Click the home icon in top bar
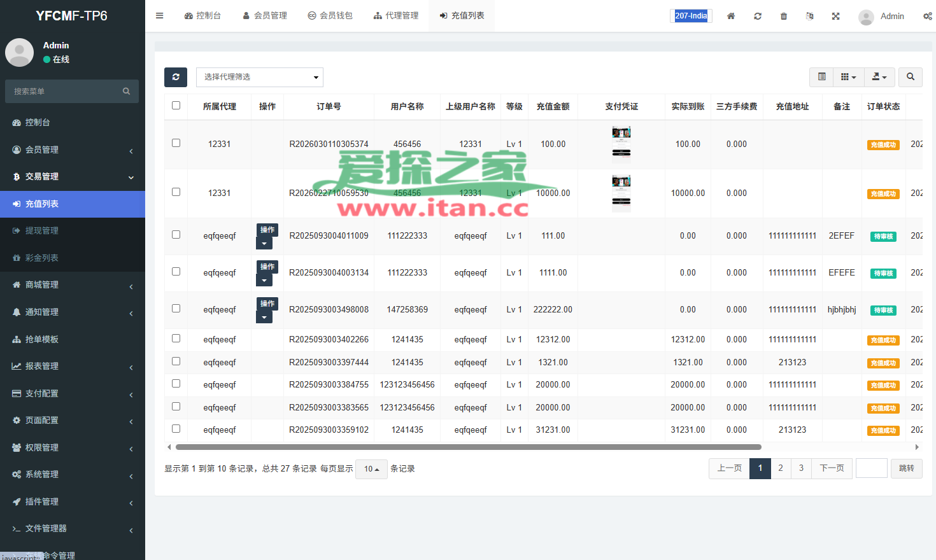Image resolution: width=936 pixels, height=560 pixels. (731, 16)
